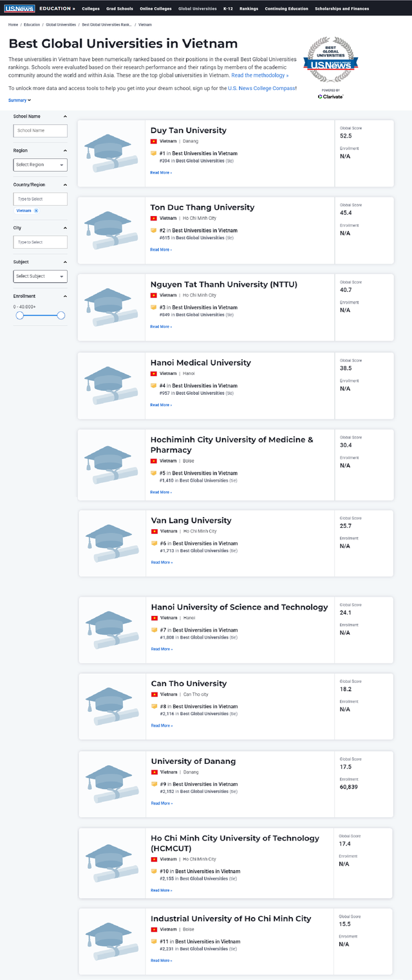Open Read More for Ton Duc Thang University
Viewport: 412px width, 980px height.
161,250
